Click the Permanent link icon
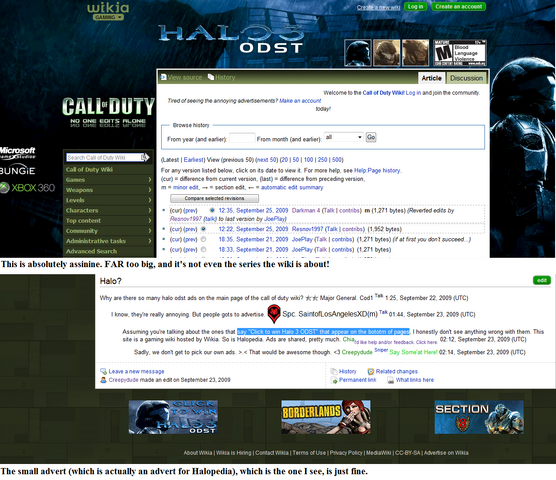The width and height of the screenshot is (556, 480). [x=334, y=380]
